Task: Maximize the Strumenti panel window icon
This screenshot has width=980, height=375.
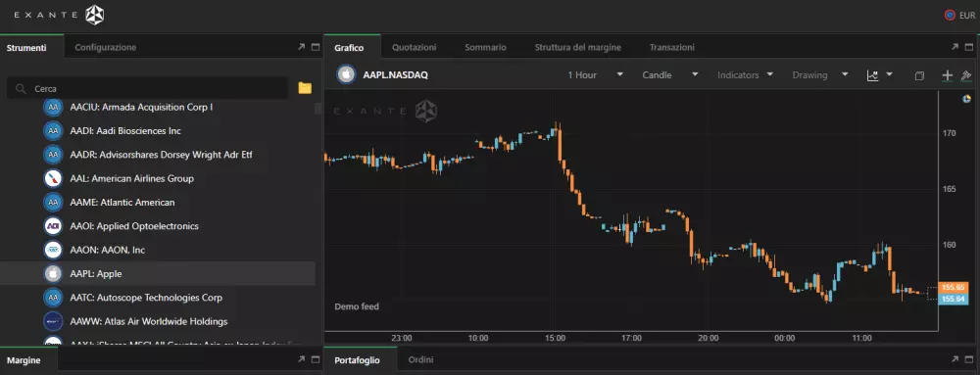Action: tap(315, 47)
